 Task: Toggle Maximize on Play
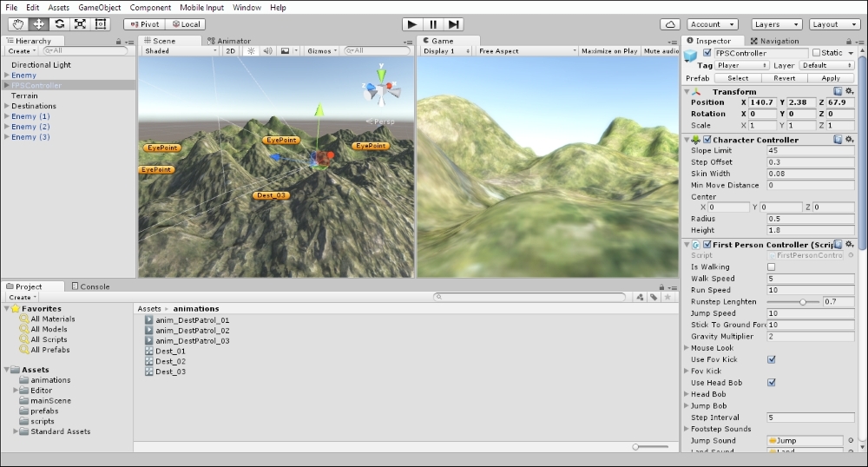pos(609,51)
